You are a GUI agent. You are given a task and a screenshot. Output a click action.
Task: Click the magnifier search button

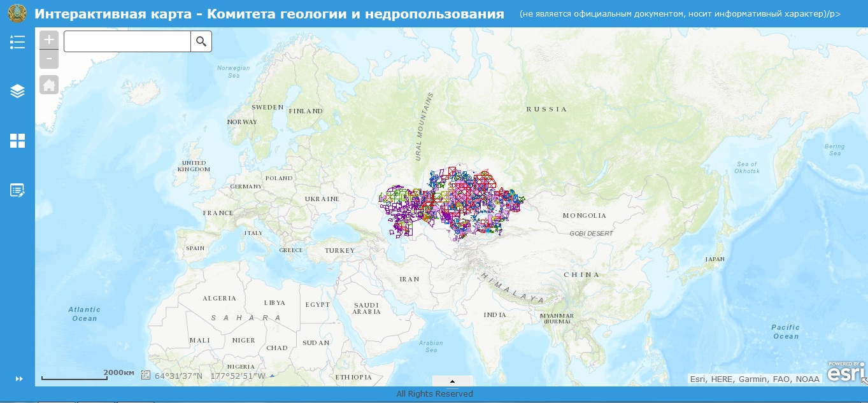pos(201,41)
